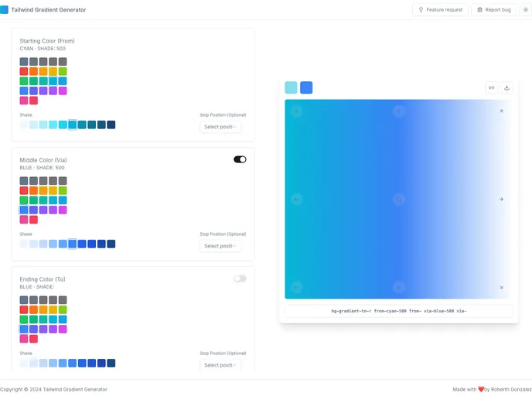Viewport: 532px width, 396px height.
Task: Pick blue in Ending Color palette
Action: pos(24,329)
